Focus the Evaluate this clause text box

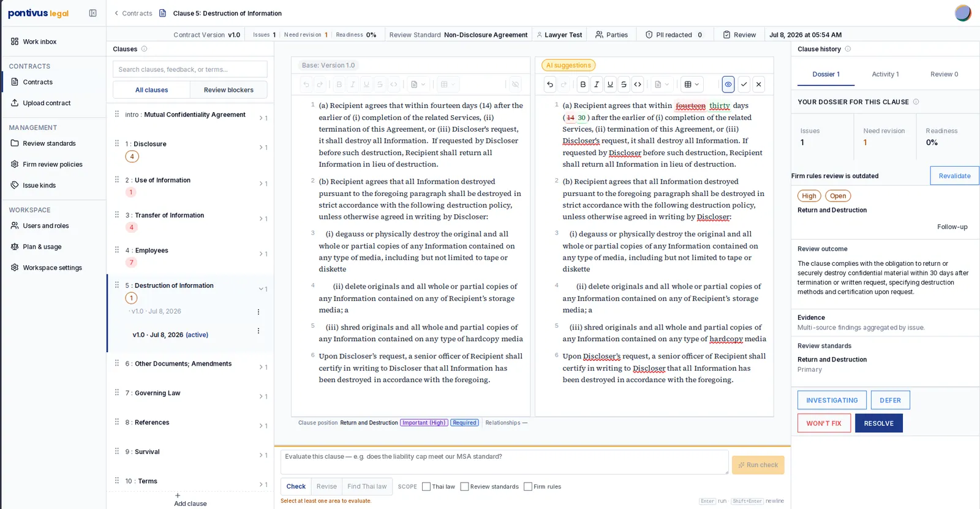504,462
